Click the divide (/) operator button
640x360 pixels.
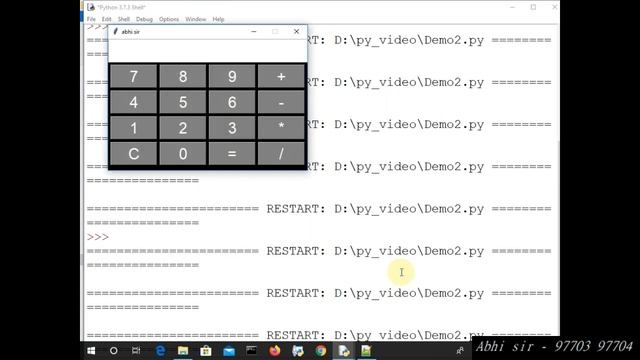click(281, 153)
